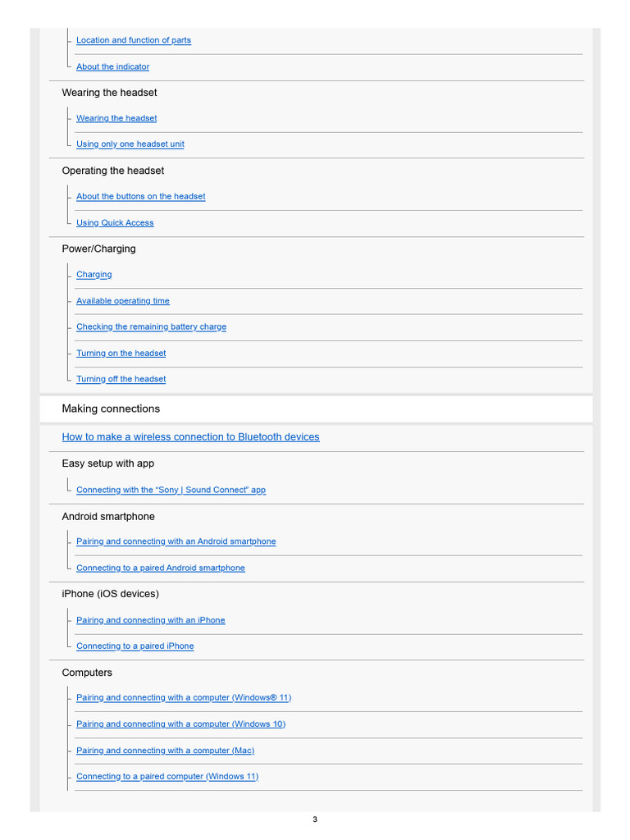The image size is (630, 840).
Task: Click the 'Available operating time' link
Action: 122,300
